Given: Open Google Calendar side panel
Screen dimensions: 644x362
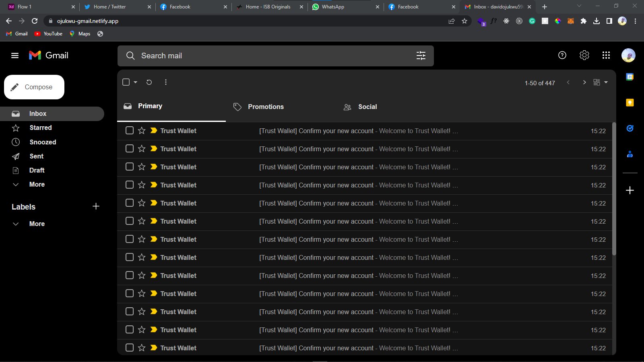Looking at the screenshot, I should click(x=630, y=76).
